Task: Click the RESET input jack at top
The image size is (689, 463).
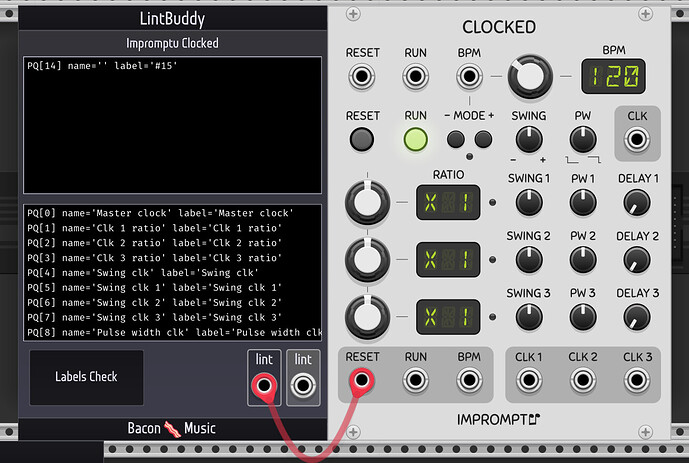Action: point(362,76)
